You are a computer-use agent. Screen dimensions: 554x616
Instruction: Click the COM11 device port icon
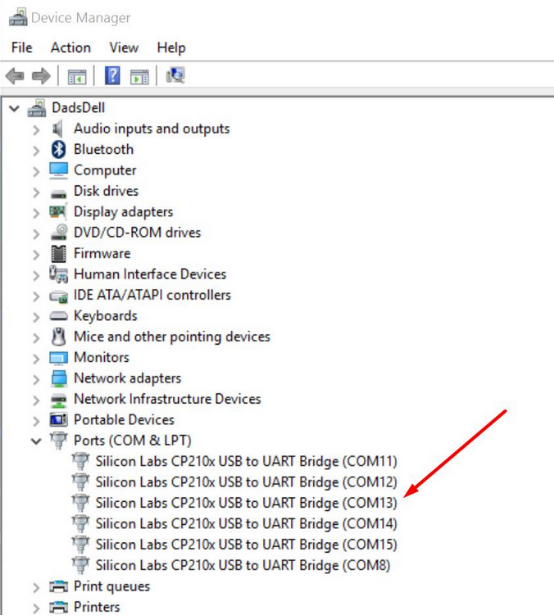pos(81,461)
